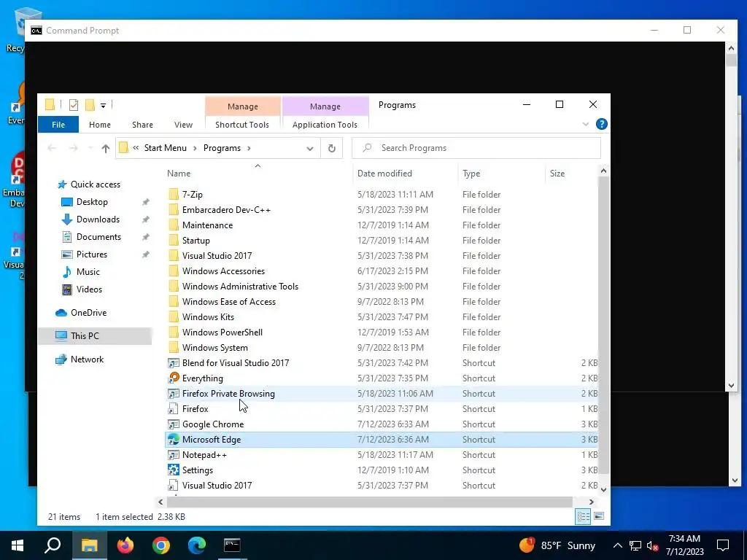Open taskbar Search

click(x=53, y=545)
